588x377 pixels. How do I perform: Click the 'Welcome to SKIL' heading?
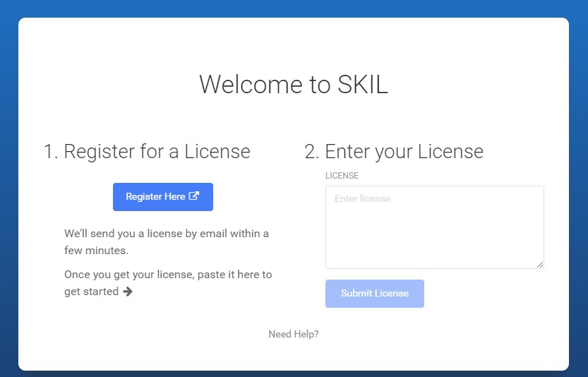(294, 85)
